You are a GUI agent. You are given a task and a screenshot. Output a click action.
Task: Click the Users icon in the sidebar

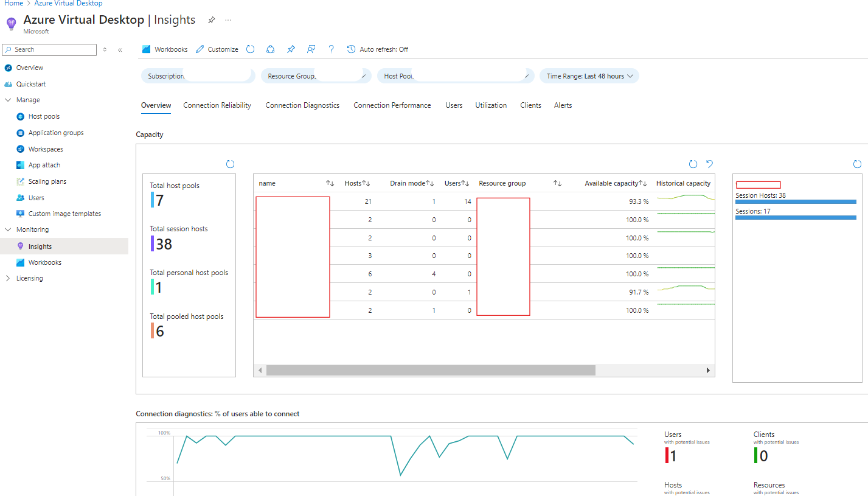click(21, 198)
